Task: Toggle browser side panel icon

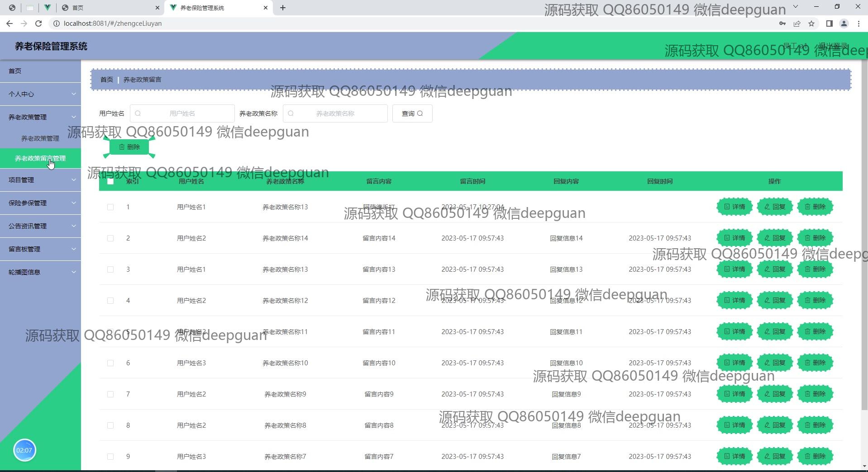Action: coord(829,24)
